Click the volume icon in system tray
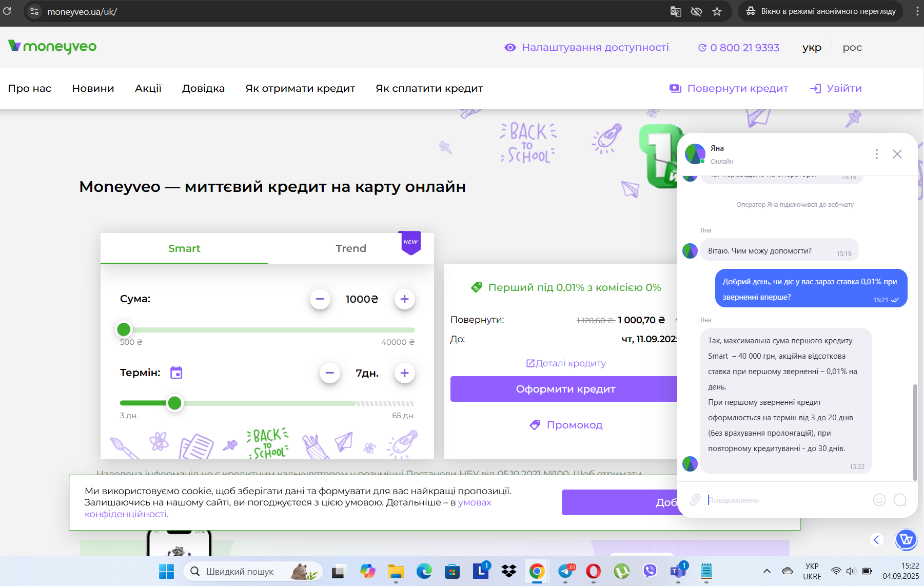This screenshot has height=586, width=924. [851, 571]
